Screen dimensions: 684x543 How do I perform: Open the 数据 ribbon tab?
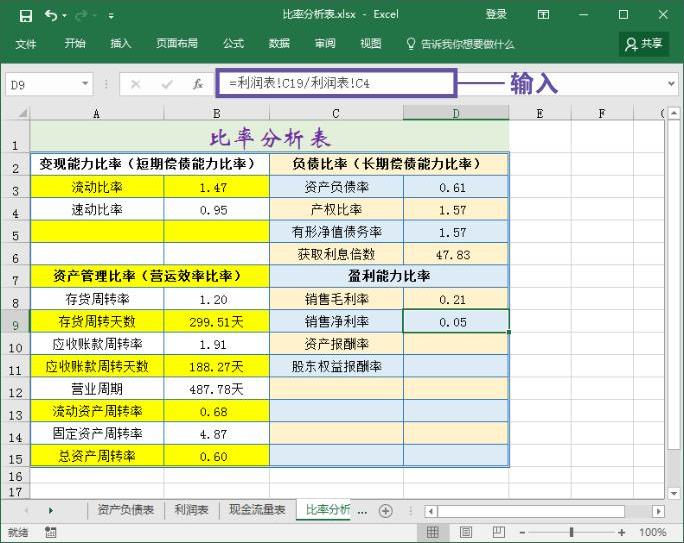[279, 43]
